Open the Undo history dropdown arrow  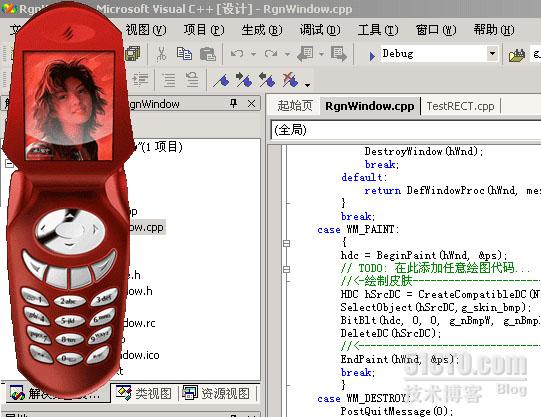pyautogui.click(x=253, y=54)
